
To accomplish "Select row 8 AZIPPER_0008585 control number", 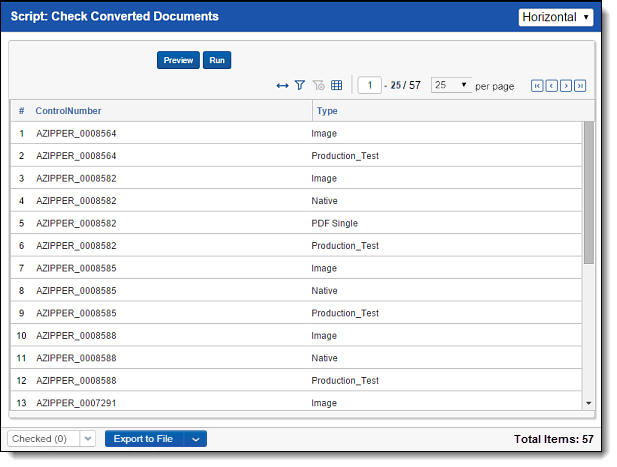I will (x=76, y=290).
